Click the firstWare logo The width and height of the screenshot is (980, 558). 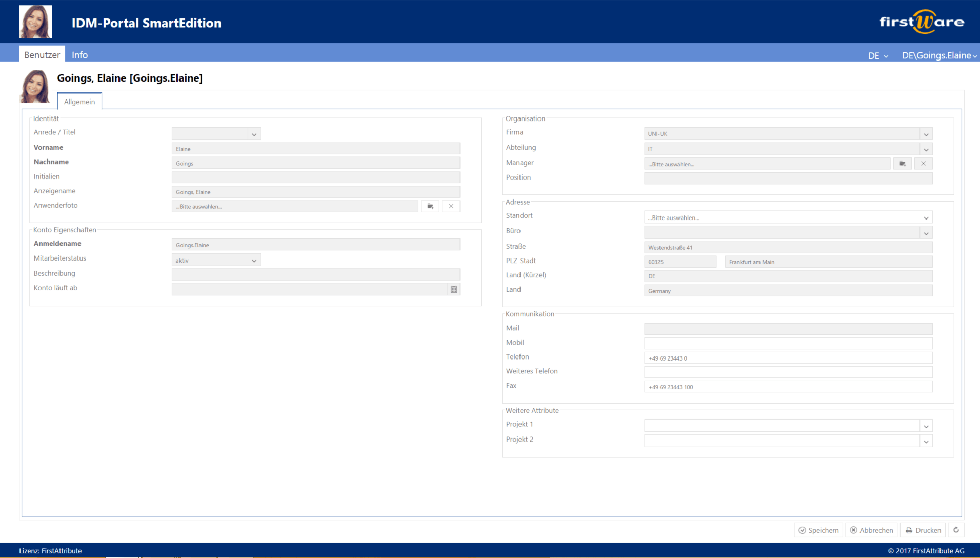click(922, 22)
